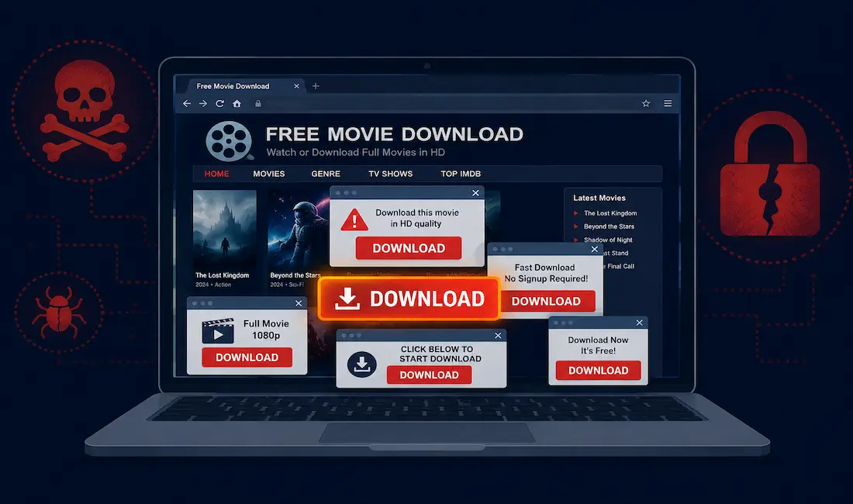Close the Fast Download popup
853x504 pixels.
click(x=595, y=249)
